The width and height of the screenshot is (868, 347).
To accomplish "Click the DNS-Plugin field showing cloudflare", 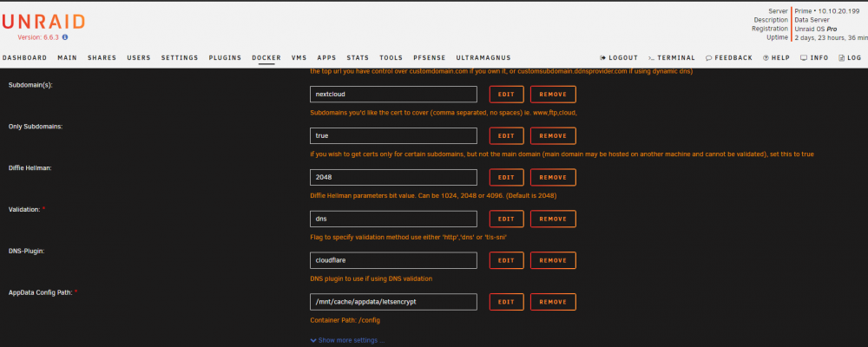I will (x=393, y=260).
